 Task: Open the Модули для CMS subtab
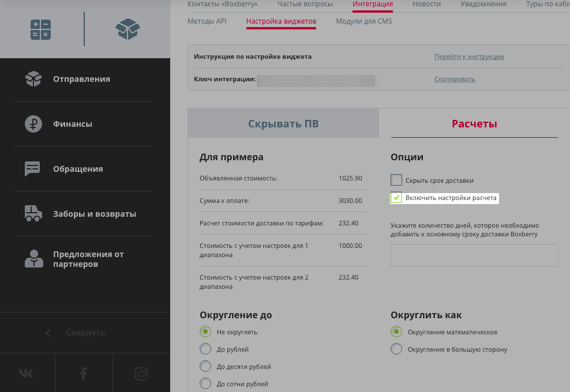click(364, 21)
